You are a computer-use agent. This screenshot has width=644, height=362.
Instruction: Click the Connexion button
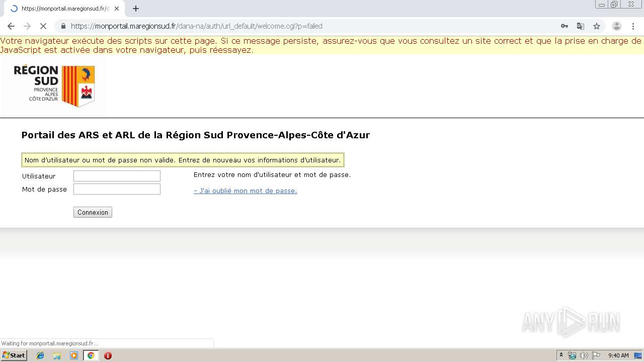[93, 212]
